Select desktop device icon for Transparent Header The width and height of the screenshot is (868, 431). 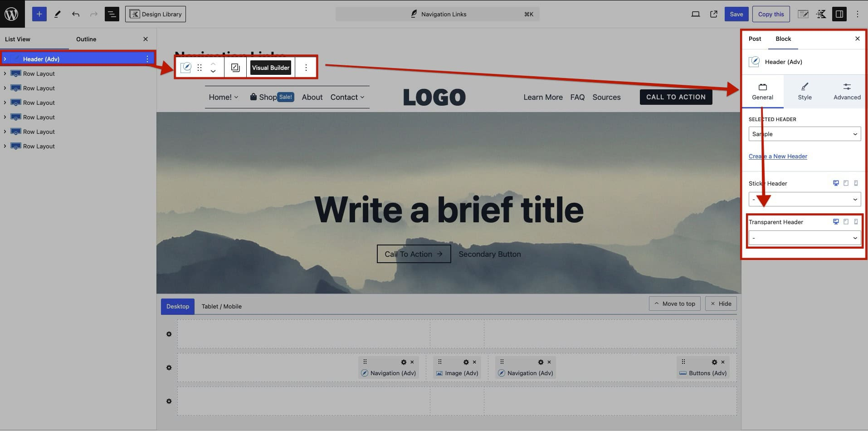pyautogui.click(x=835, y=222)
